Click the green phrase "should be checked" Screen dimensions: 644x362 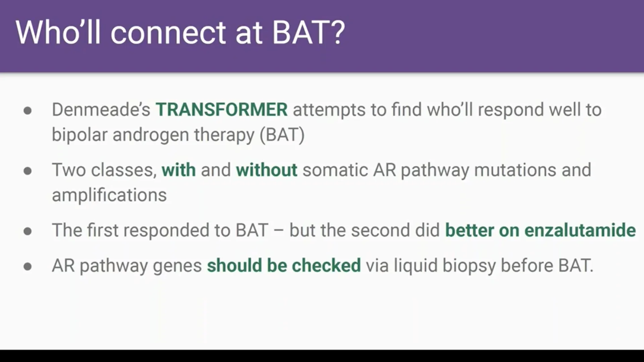click(284, 265)
